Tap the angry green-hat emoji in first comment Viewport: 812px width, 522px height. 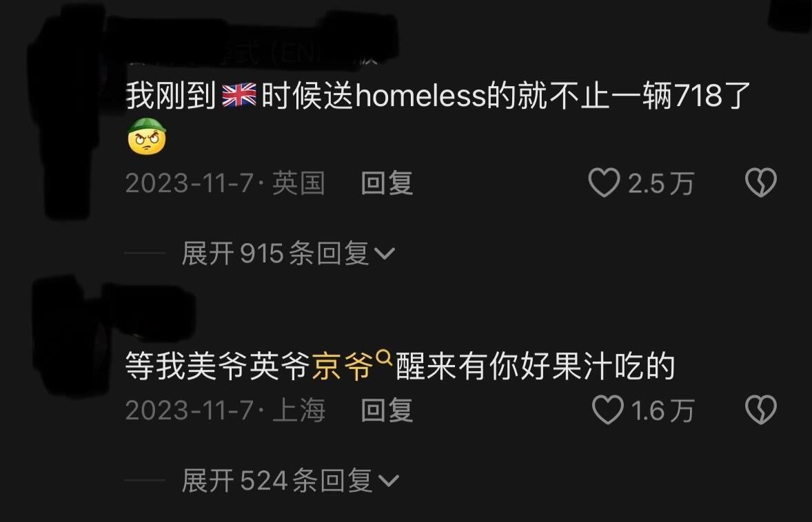147,136
